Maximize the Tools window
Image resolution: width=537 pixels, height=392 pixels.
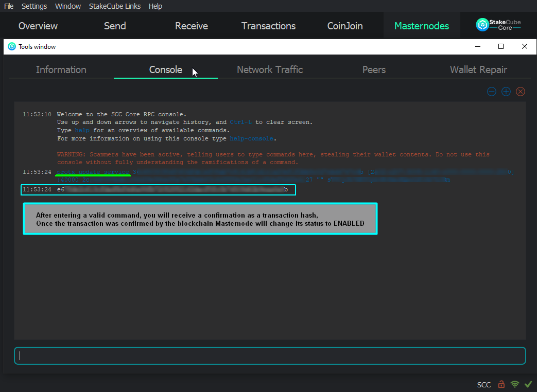pos(501,46)
